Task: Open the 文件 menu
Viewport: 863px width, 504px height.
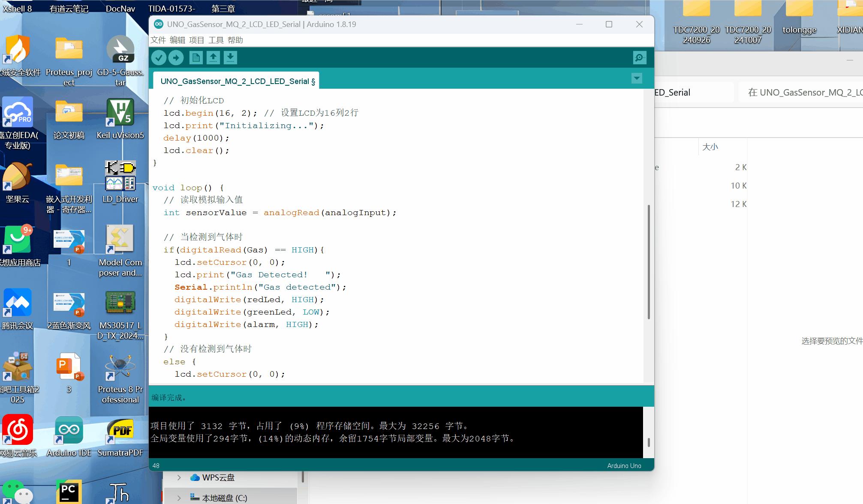Action: (158, 40)
